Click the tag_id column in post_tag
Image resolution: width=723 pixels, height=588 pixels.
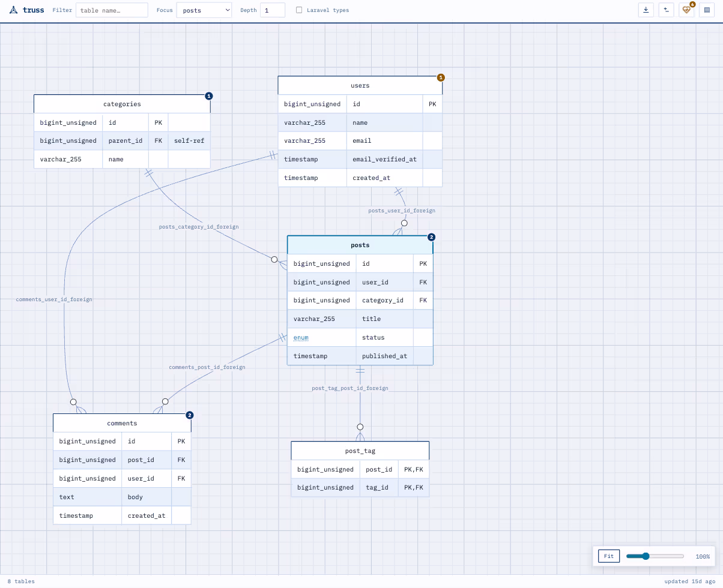379,487
